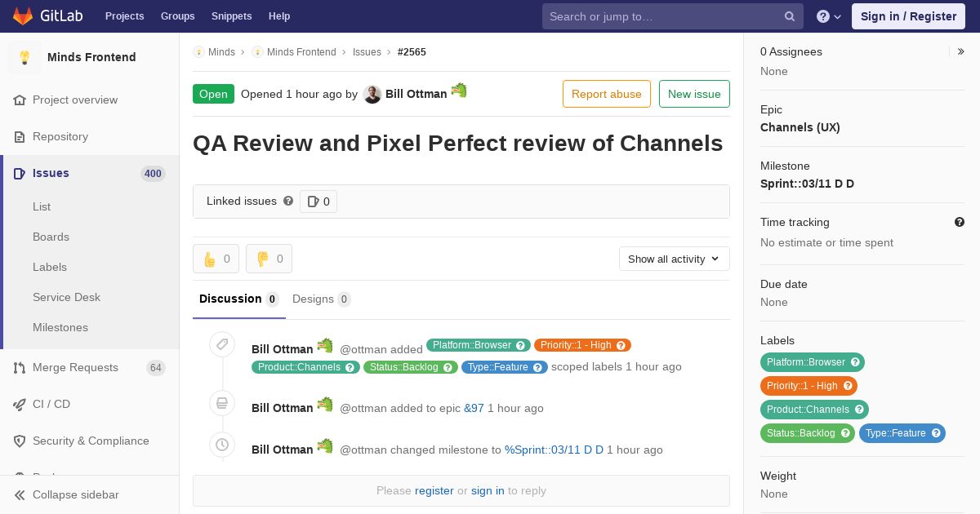Click label event icon in activity timeline
The image size is (980, 514).
tap(222, 344)
